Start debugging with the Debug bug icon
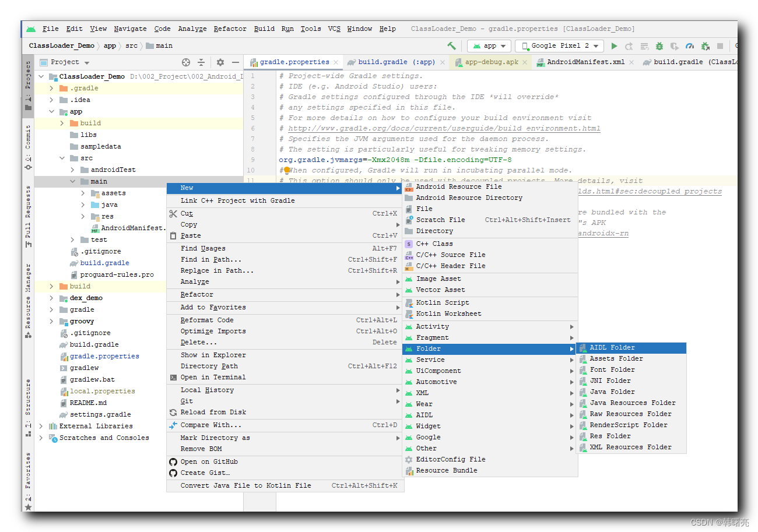The image size is (758, 532). [659, 45]
